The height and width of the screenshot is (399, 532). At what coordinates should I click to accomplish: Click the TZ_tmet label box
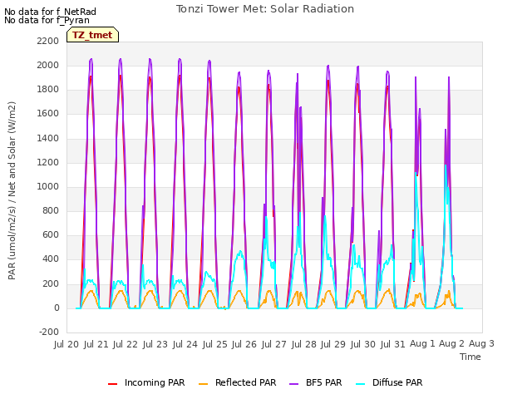92,35
